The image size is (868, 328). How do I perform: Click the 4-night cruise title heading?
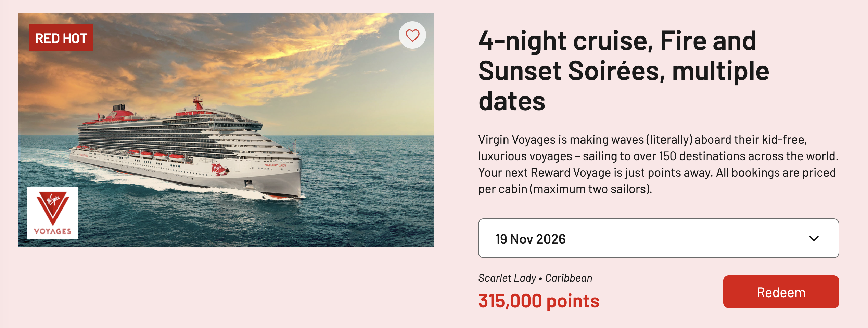[623, 71]
